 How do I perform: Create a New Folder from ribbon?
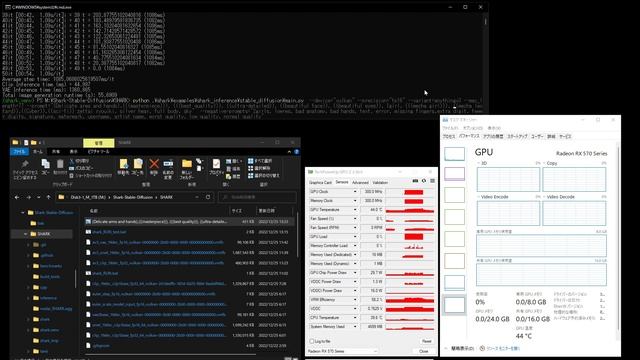(x=187, y=169)
